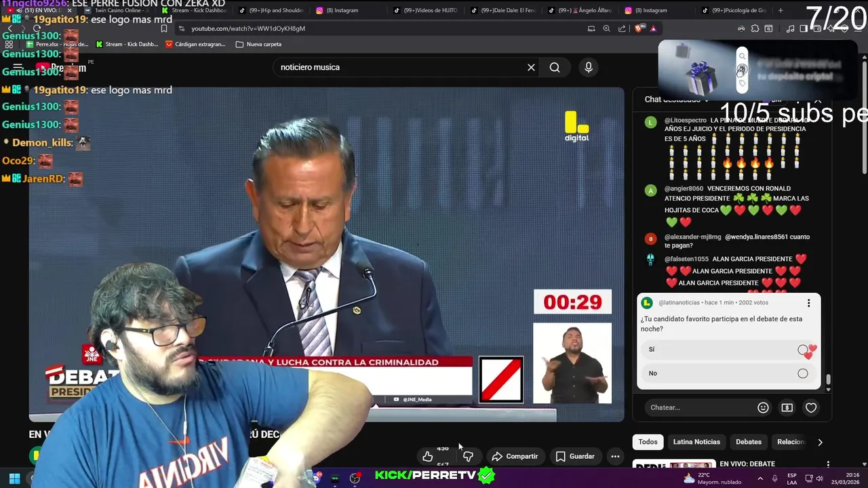
Task: Share the video via Compartir
Action: (x=515, y=456)
